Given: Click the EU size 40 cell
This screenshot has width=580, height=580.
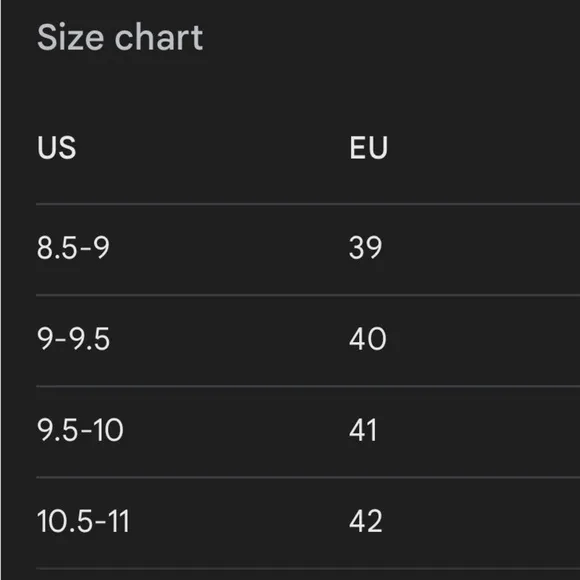Looking at the screenshot, I should (x=368, y=338).
